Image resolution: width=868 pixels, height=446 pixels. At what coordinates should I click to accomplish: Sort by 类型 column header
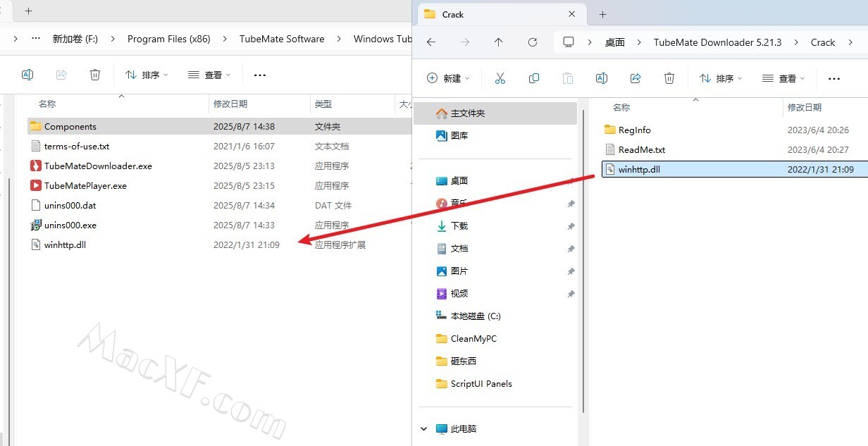click(323, 104)
